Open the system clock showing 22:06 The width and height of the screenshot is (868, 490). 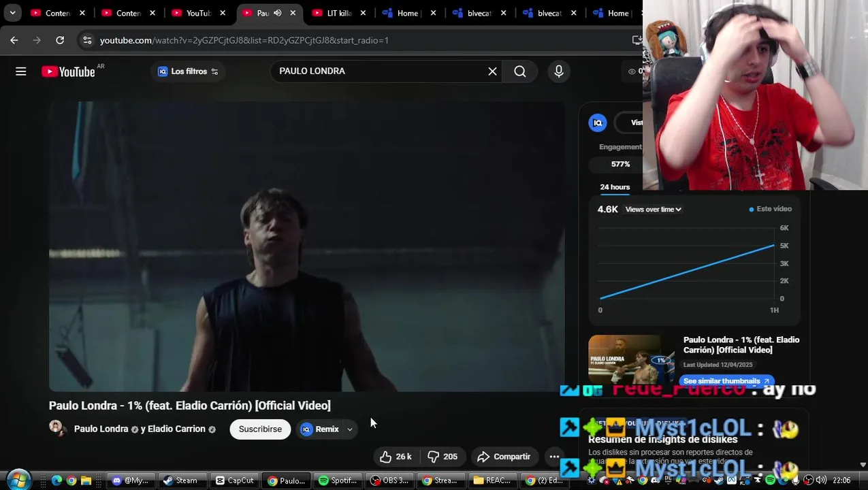pos(841,480)
